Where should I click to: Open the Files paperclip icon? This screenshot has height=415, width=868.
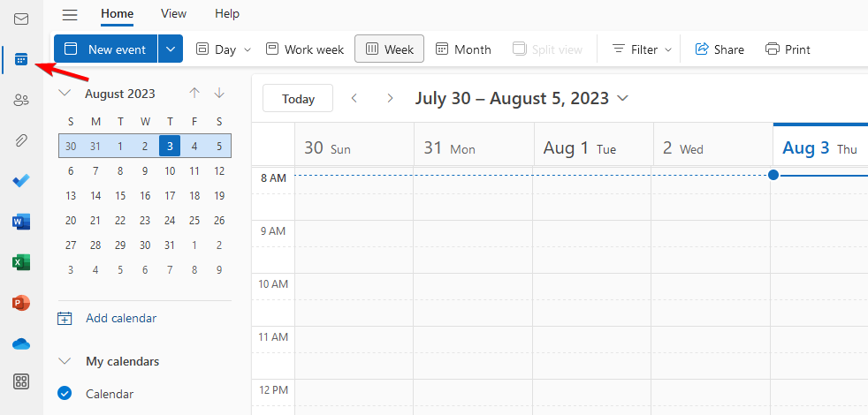[21, 140]
